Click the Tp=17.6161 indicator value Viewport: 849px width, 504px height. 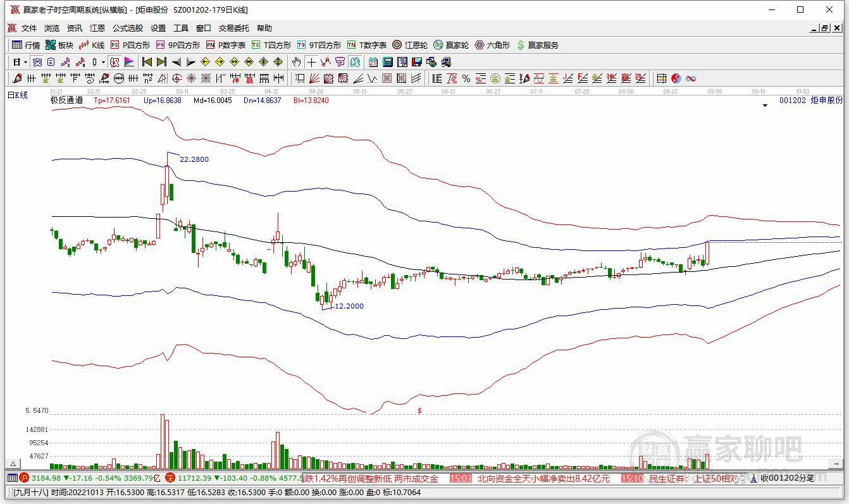click(x=112, y=101)
